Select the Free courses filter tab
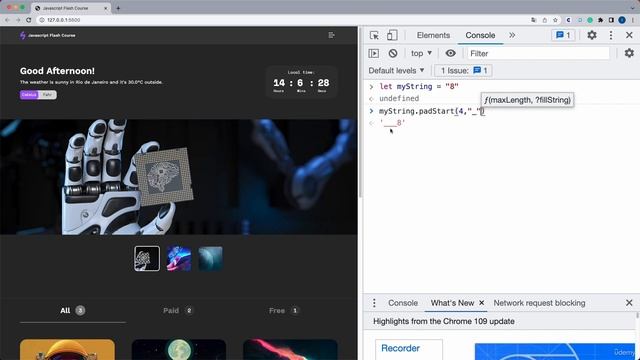Screen dimensions: 640x360 (284, 311)
